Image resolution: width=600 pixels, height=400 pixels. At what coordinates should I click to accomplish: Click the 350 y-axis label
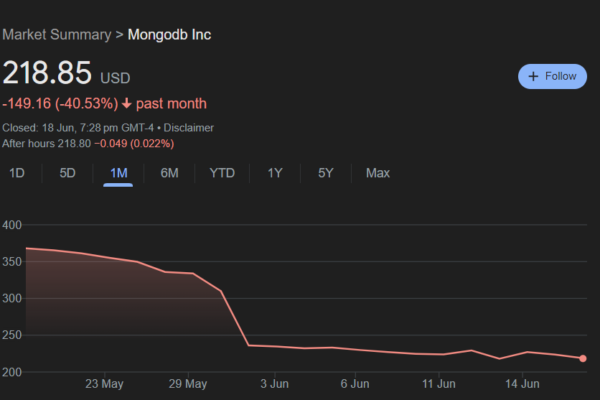[x=12, y=262]
